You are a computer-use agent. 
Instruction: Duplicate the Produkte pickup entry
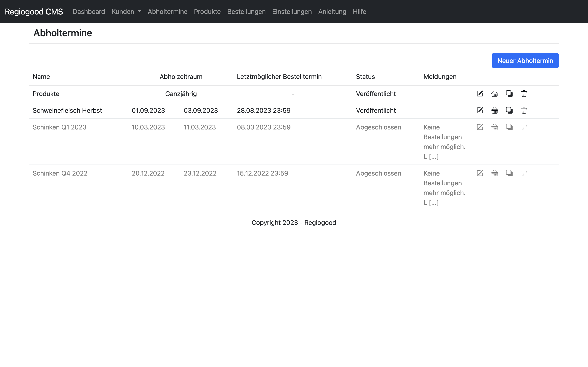509,94
